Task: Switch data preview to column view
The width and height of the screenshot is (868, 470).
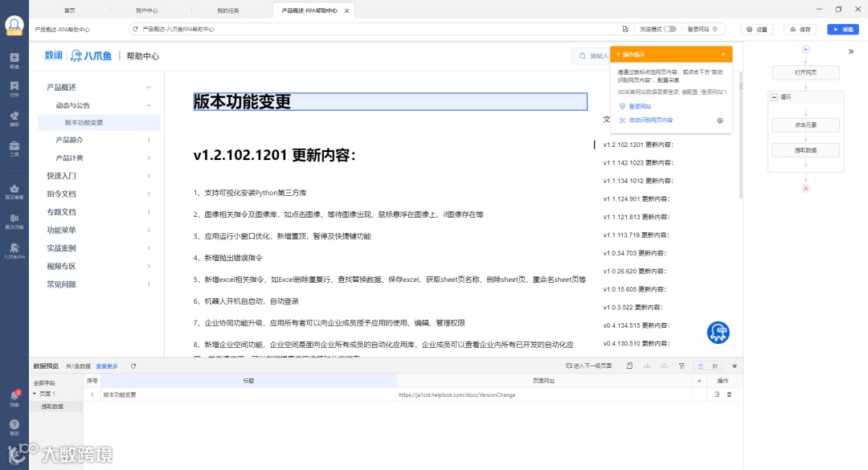Action: tap(714, 366)
